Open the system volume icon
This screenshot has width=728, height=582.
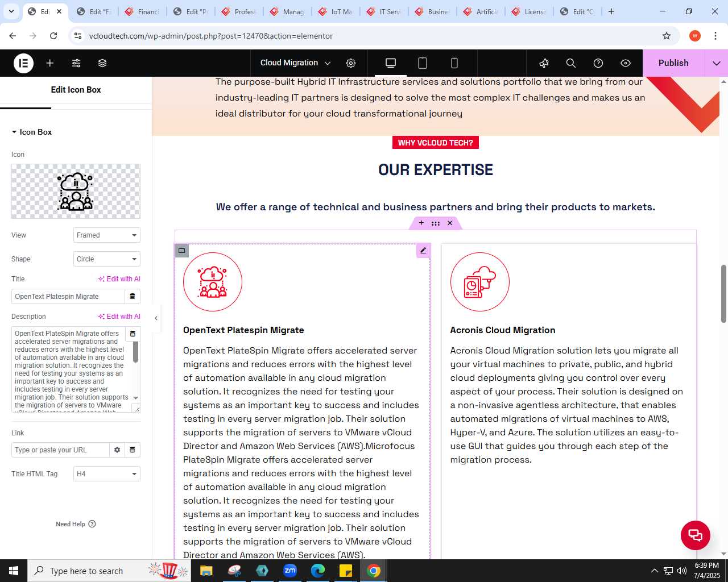[x=682, y=571]
